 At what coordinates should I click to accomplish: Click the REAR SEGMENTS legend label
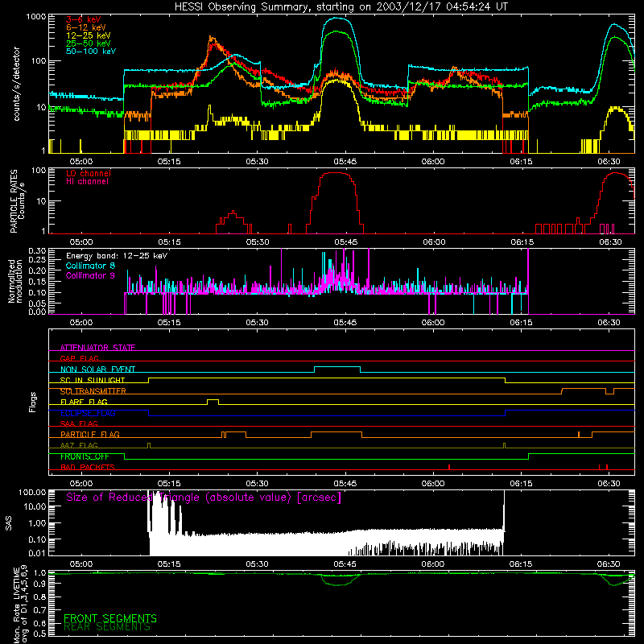coord(107,627)
